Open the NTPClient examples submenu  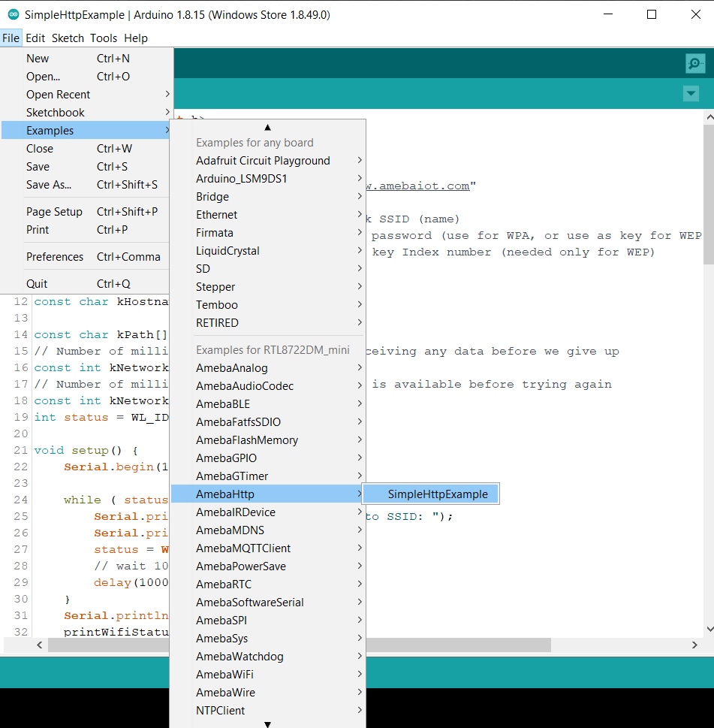(268, 711)
